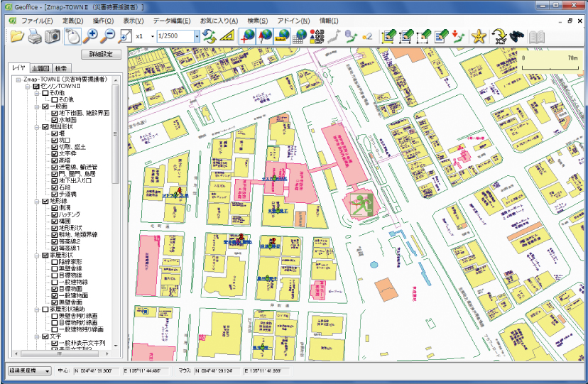Click the printer icon

tap(35, 36)
